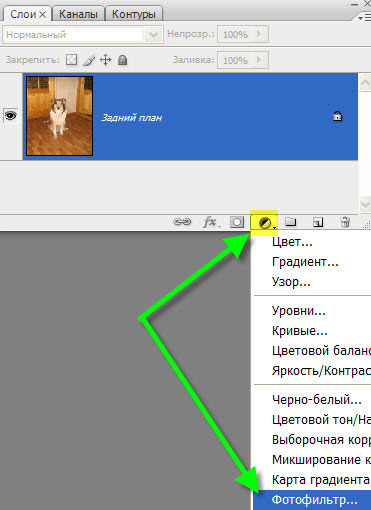Minimize the layers panel
This screenshot has width=371, height=510.
[355, 4]
